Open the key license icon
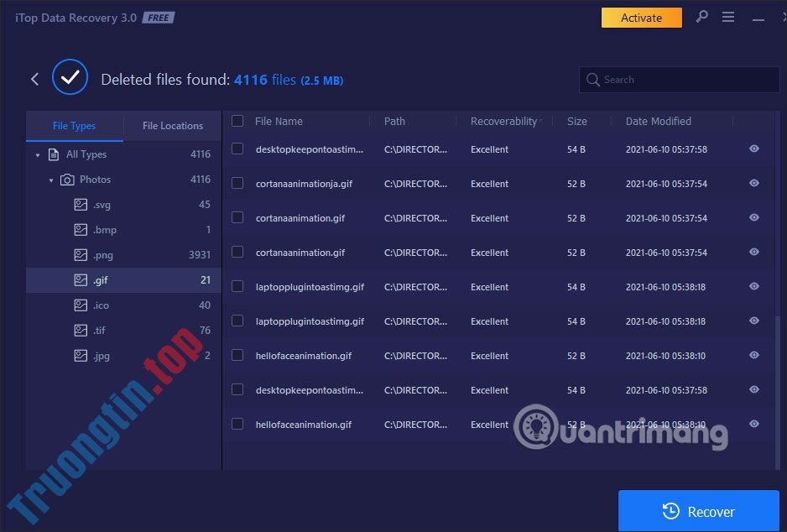 701,18
